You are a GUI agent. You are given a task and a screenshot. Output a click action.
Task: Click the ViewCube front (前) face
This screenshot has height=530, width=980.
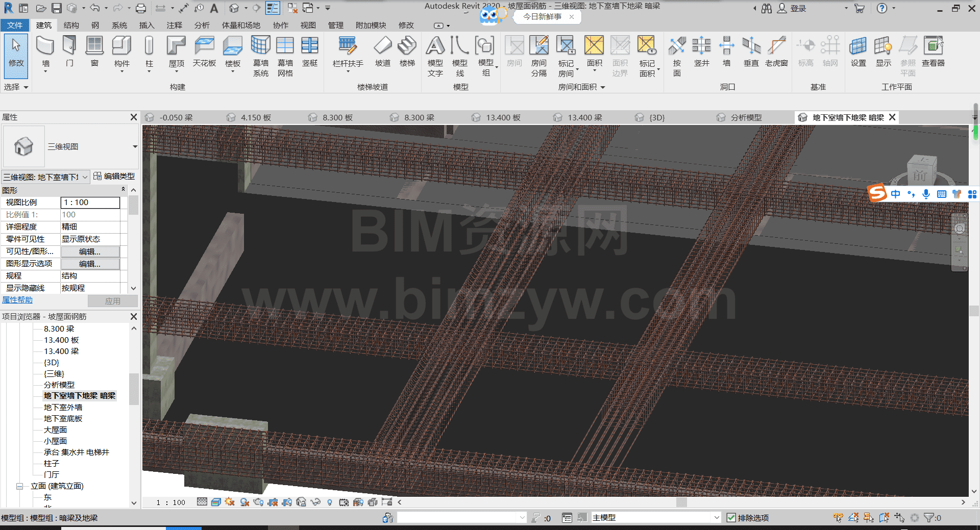coord(920,175)
